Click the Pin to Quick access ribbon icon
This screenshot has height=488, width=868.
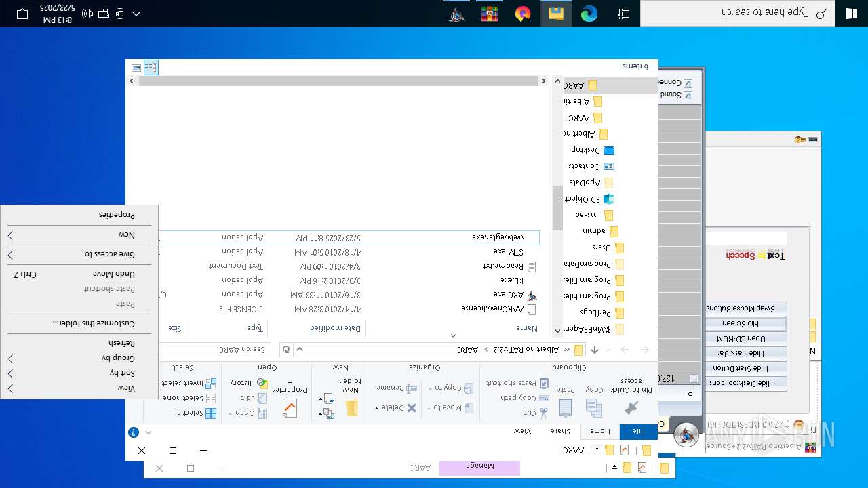click(x=632, y=407)
